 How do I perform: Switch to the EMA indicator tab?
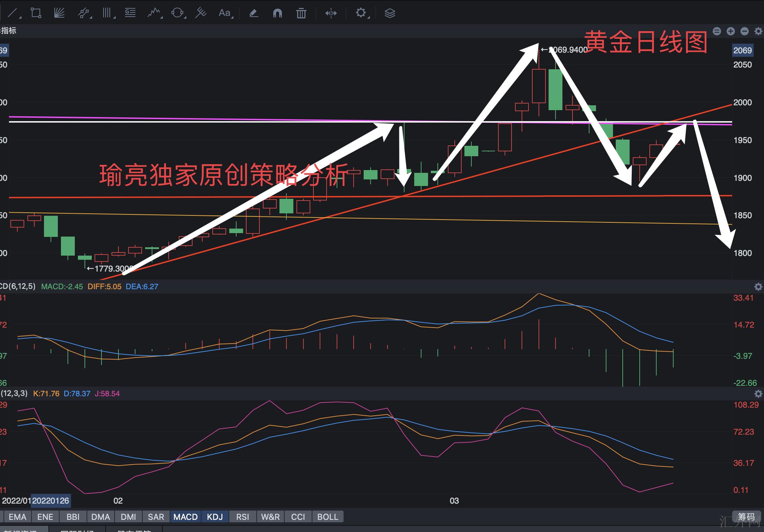tap(17, 517)
